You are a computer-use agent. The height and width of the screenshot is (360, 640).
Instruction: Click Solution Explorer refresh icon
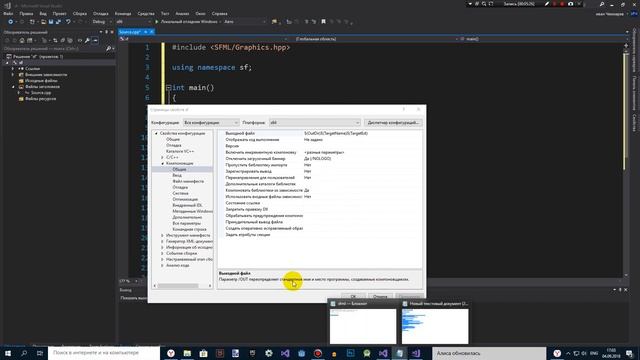[55, 40]
